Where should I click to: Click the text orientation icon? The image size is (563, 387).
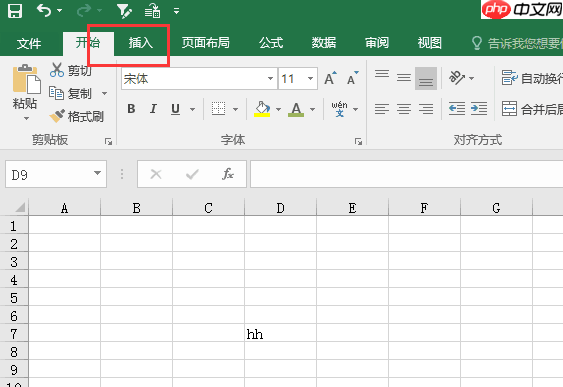pos(457,78)
